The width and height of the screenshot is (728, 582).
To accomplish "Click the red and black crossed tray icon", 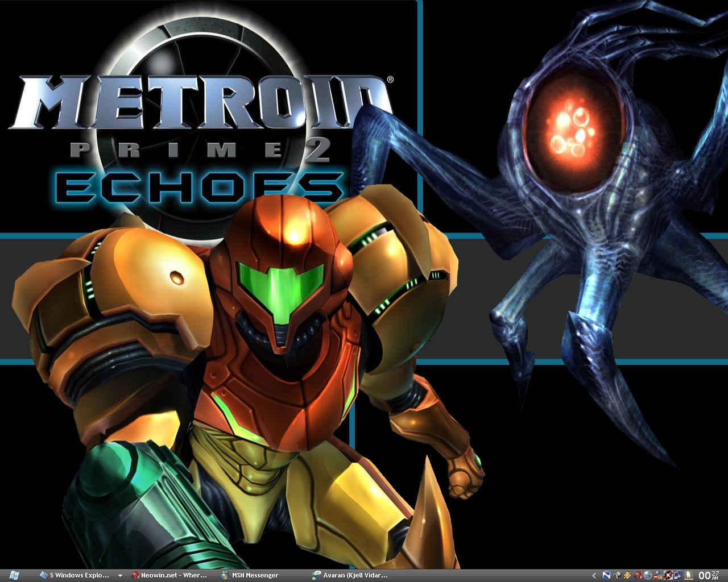I will [x=668, y=575].
